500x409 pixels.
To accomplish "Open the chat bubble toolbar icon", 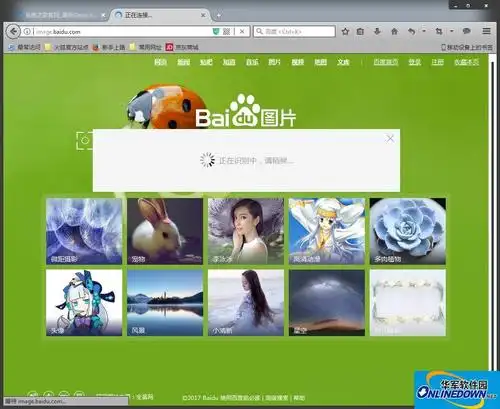I will click(466, 31).
